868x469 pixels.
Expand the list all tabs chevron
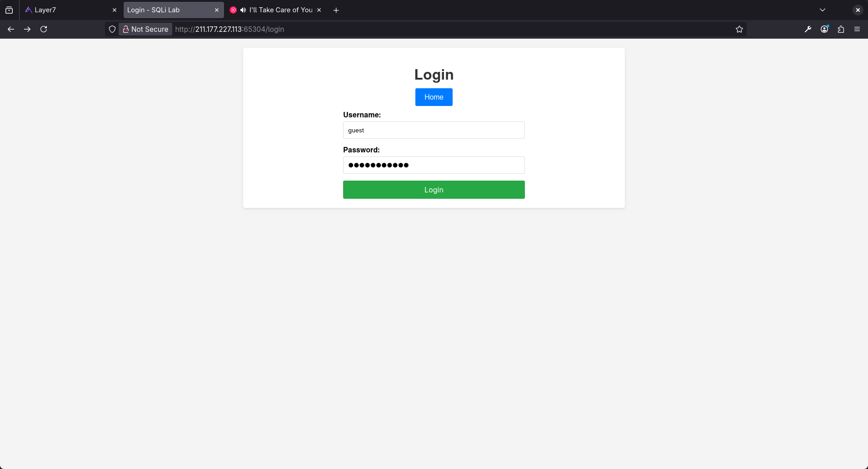pos(823,10)
